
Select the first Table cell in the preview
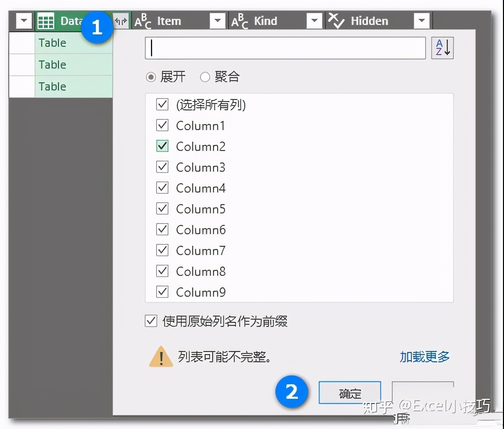coord(52,43)
